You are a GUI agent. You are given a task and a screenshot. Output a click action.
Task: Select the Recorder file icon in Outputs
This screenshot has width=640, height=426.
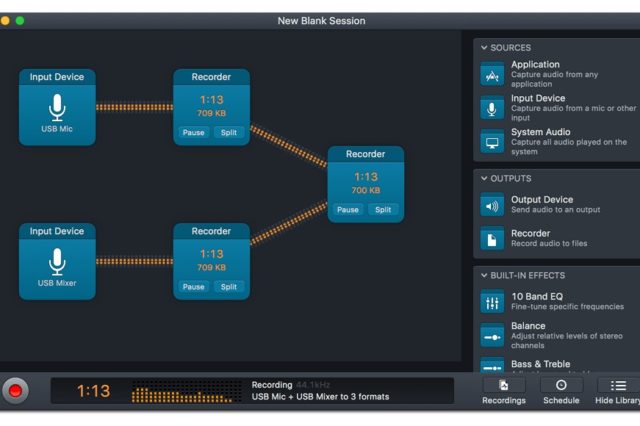click(x=492, y=238)
